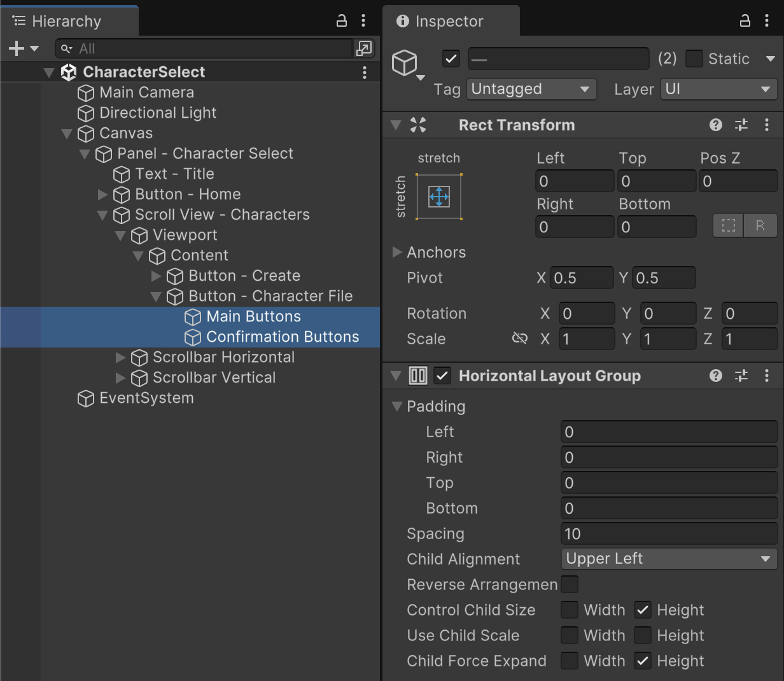This screenshot has height=681, width=784.
Task: Open the Tag dropdown showing Untagged
Action: coord(531,89)
